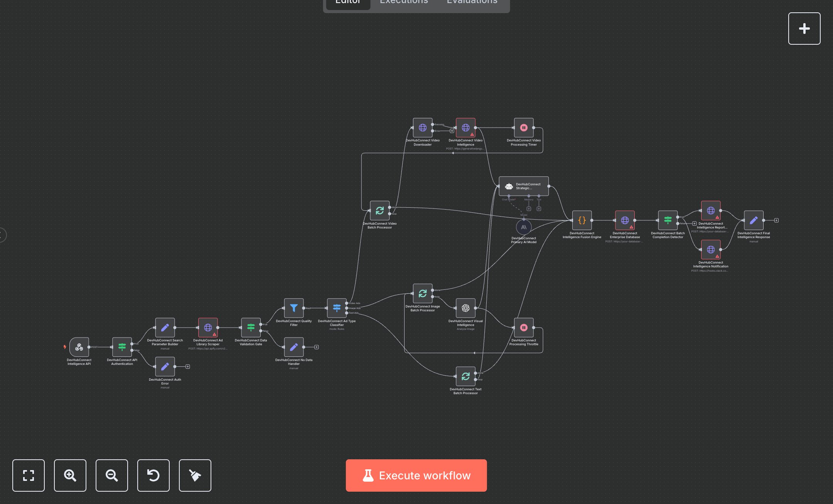
Task: Click the DevHubConnect Strategic AI agent node
Action: click(523, 186)
